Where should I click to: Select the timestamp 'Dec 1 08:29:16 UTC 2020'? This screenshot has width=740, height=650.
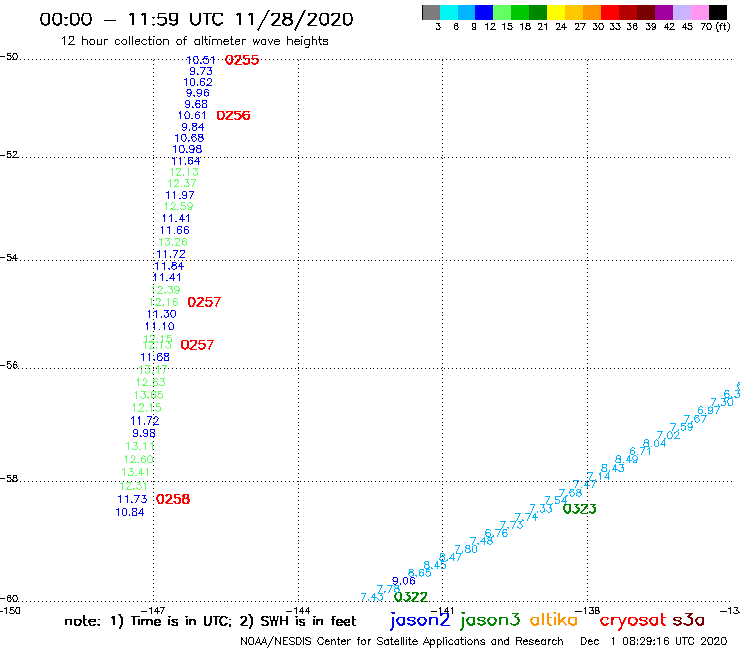(x=654, y=642)
